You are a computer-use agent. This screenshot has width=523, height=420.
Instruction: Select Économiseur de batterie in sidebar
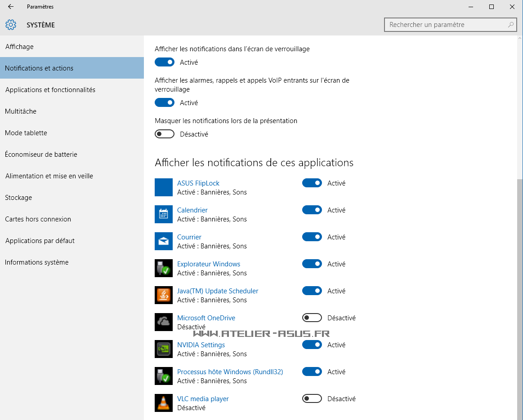point(41,155)
